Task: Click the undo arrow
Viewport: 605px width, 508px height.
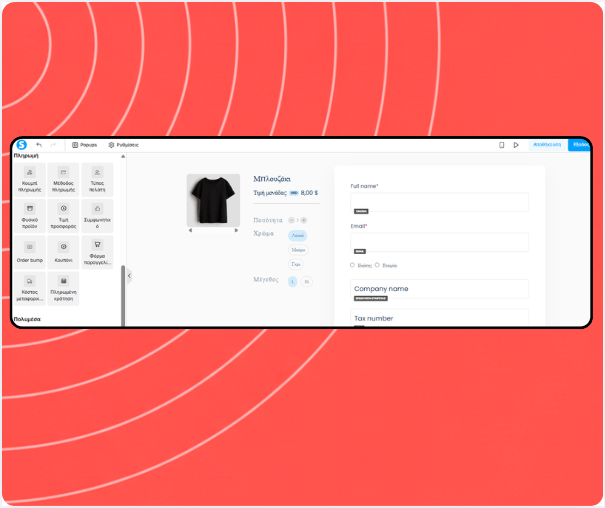Action: 39,145
